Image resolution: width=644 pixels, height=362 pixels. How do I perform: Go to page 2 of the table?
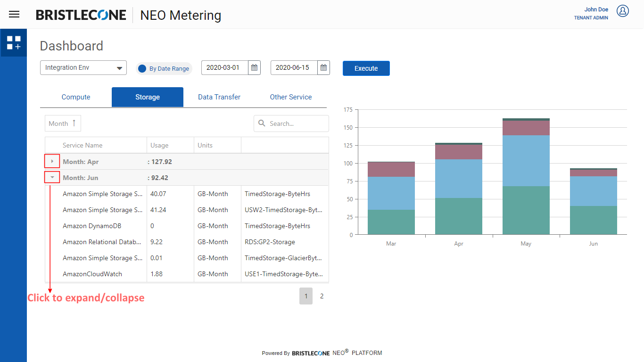(x=322, y=296)
